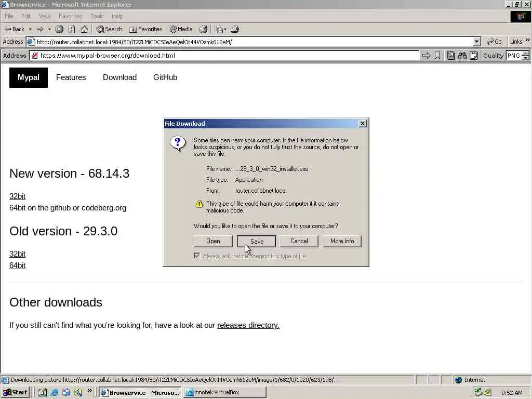Screen dimensions: 532x399
Task: Click the Forward arrow in IE toolbar
Action: 40,29
